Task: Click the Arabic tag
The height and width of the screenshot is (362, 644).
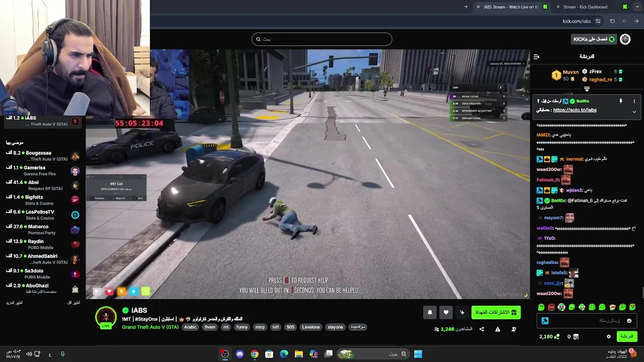Action: [x=191, y=327]
